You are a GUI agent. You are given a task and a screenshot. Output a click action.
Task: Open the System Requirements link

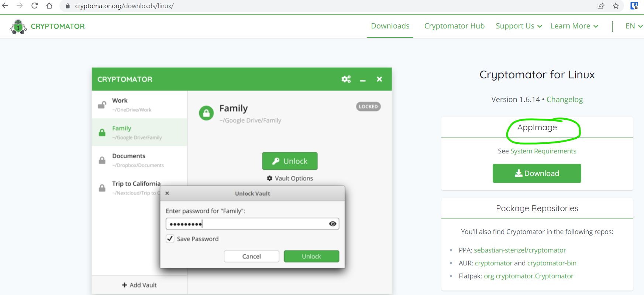pyautogui.click(x=543, y=151)
